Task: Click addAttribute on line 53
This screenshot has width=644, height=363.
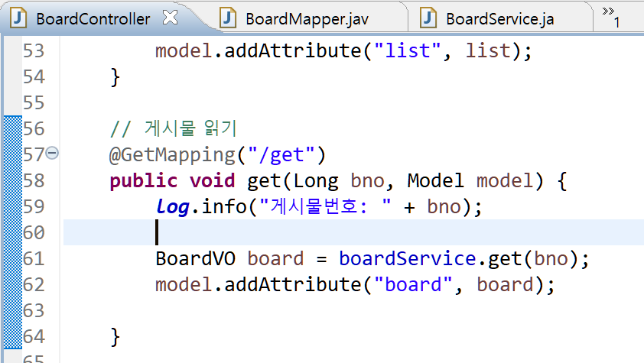Action: point(293,51)
